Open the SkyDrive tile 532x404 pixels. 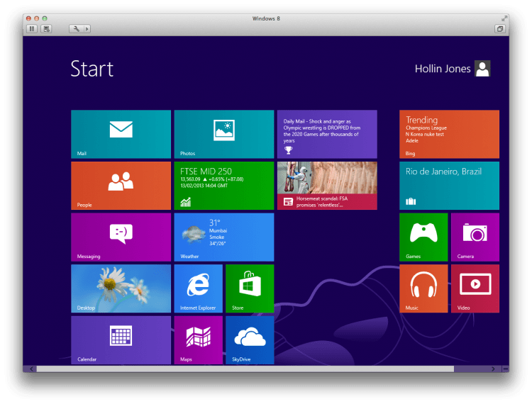[x=250, y=340]
